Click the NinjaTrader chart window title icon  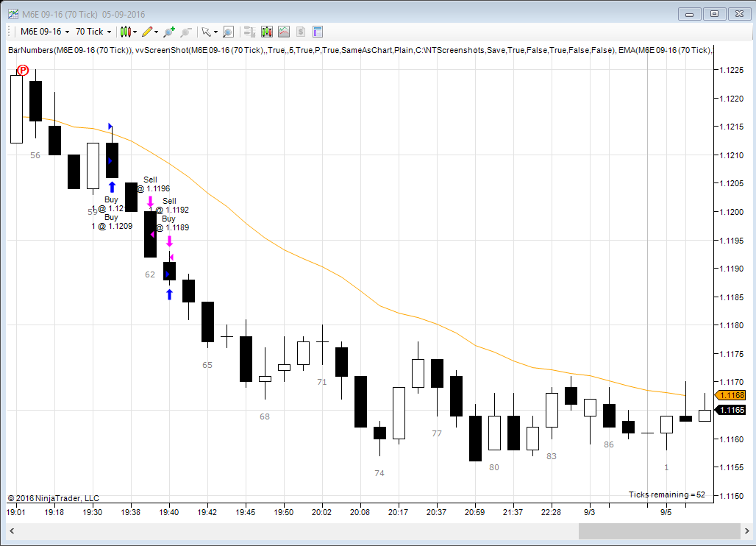13,14
